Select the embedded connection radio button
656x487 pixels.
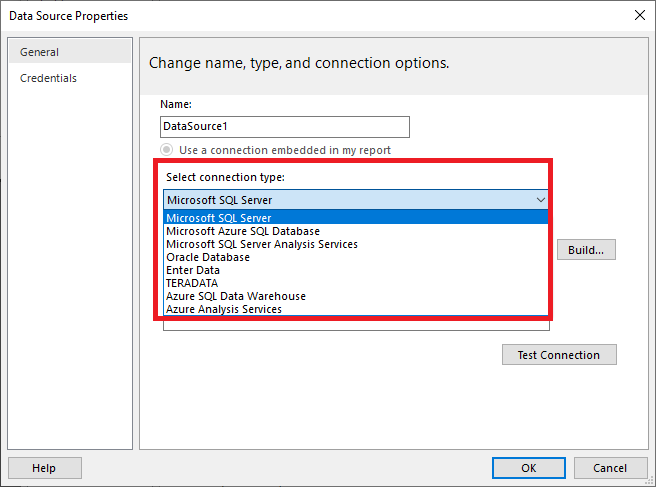(167, 150)
